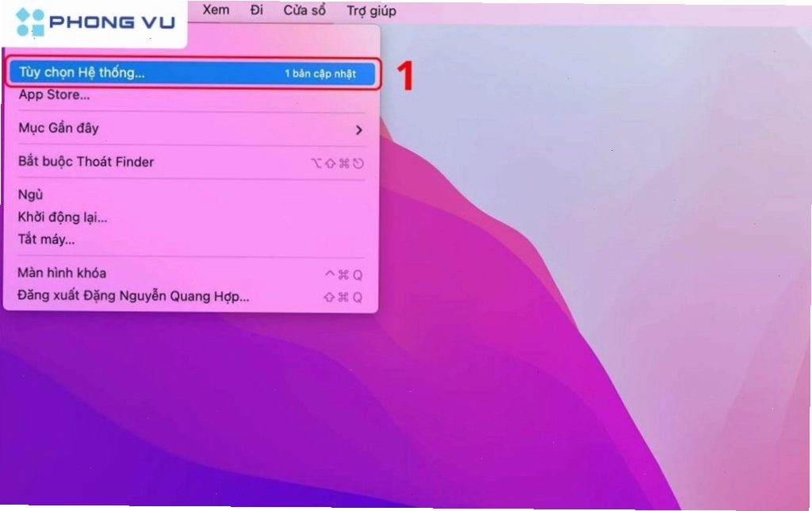Expand the Mục Gần đây submenu

coord(192,129)
